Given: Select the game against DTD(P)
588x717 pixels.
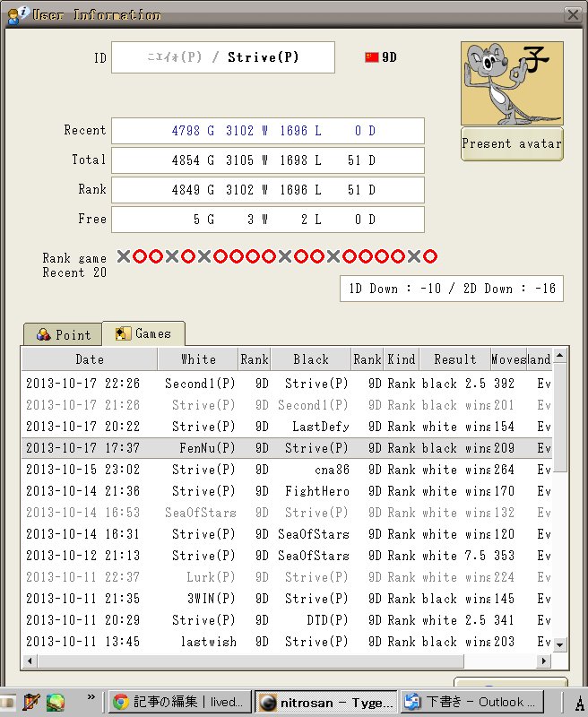Looking at the screenshot, I should 287,619.
